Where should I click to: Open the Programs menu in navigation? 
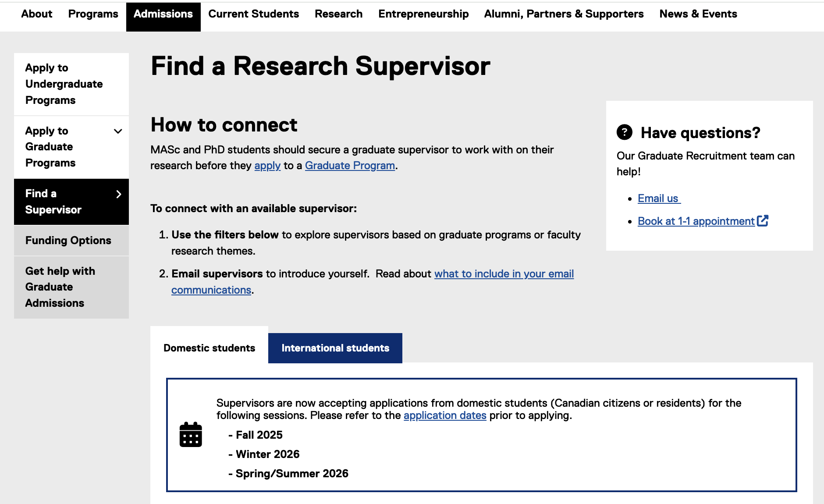point(93,14)
